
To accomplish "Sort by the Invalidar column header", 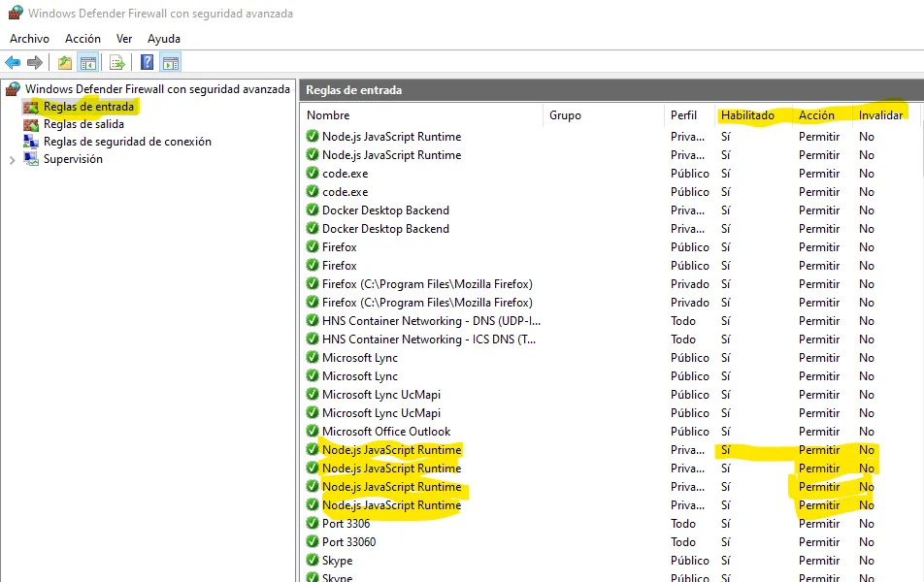I will click(x=880, y=115).
